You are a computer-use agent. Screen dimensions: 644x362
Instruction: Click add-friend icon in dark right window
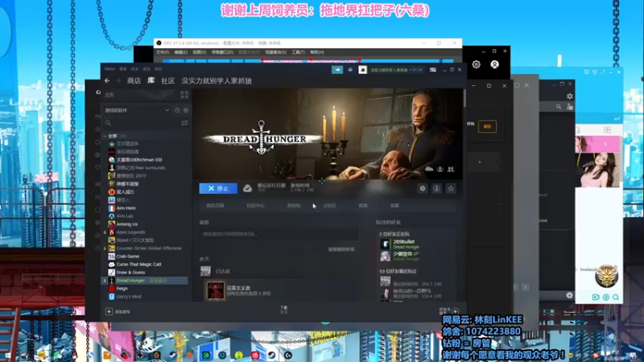pyautogui.click(x=570, y=107)
